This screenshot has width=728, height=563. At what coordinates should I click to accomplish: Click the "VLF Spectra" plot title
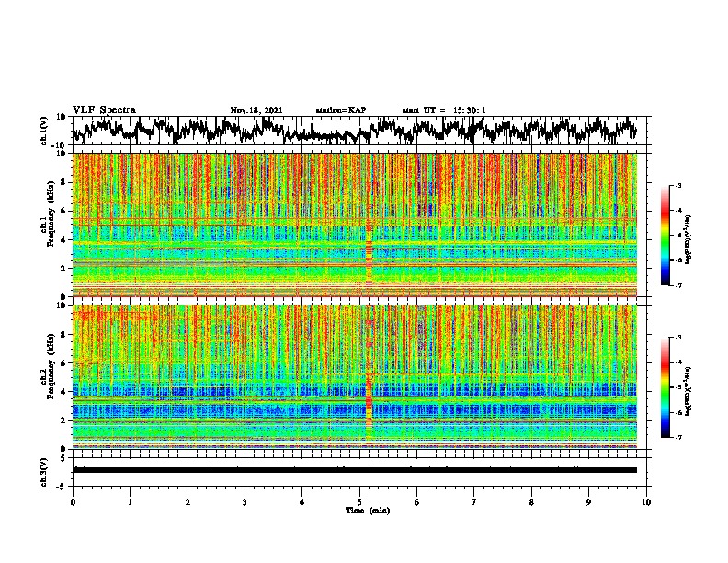104,110
